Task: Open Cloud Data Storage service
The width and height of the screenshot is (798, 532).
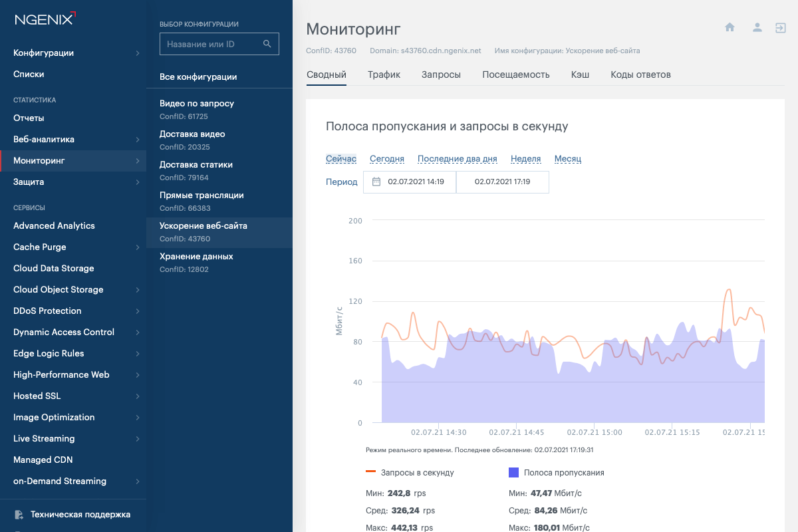Action: coord(54,269)
